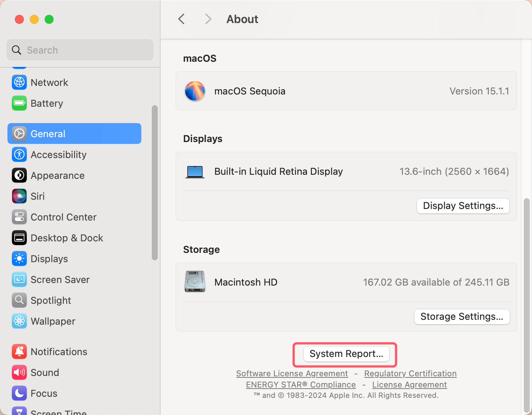Open Control Center sidebar icon
This screenshot has height=415, width=532.
19,217
